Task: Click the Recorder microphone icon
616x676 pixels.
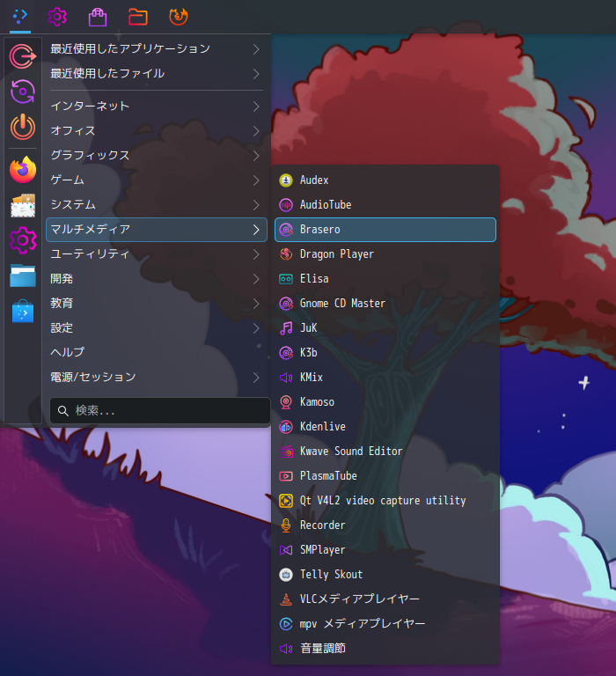Action: pyautogui.click(x=286, y=525)
